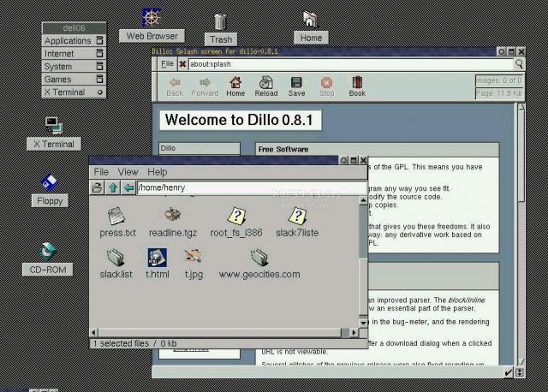Open the file manager's Help menu
548x392 pixels.
(158, 172)
